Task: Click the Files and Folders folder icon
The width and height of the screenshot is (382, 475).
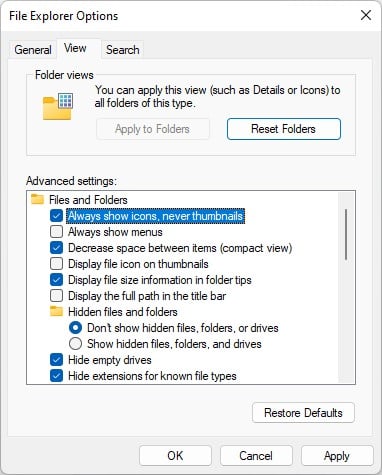Action: click(x=37, y=199)
